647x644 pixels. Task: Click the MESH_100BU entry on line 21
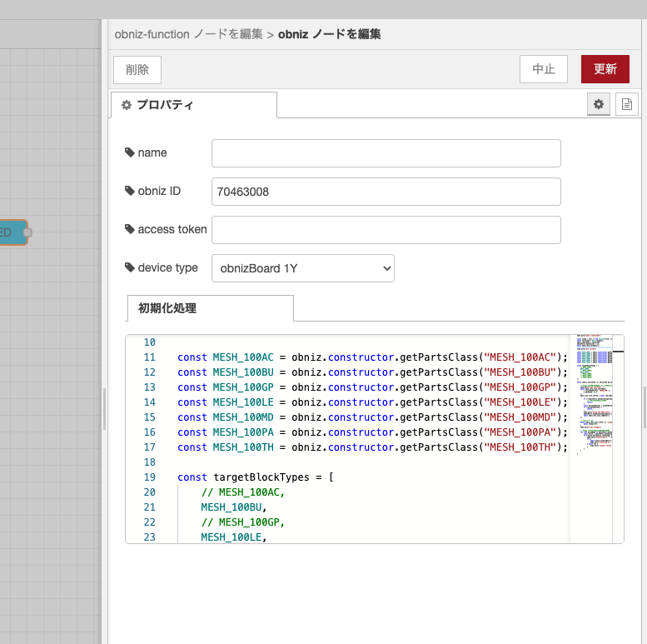point(233,507)
